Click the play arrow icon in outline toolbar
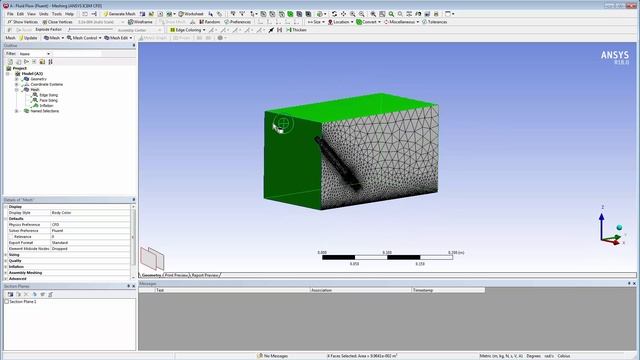Image resolution: width=640 pixels, height=360 pixels. 26,62
